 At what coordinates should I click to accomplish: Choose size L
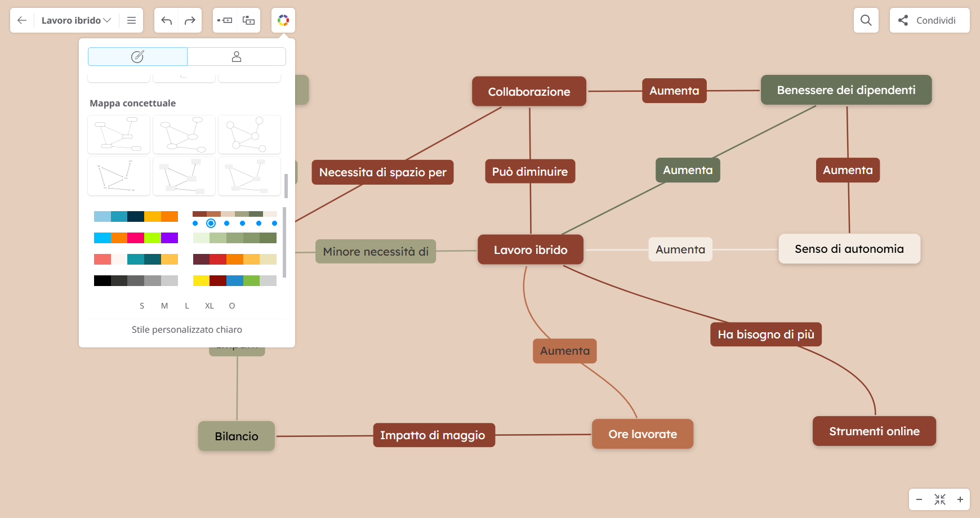point(187,306)
